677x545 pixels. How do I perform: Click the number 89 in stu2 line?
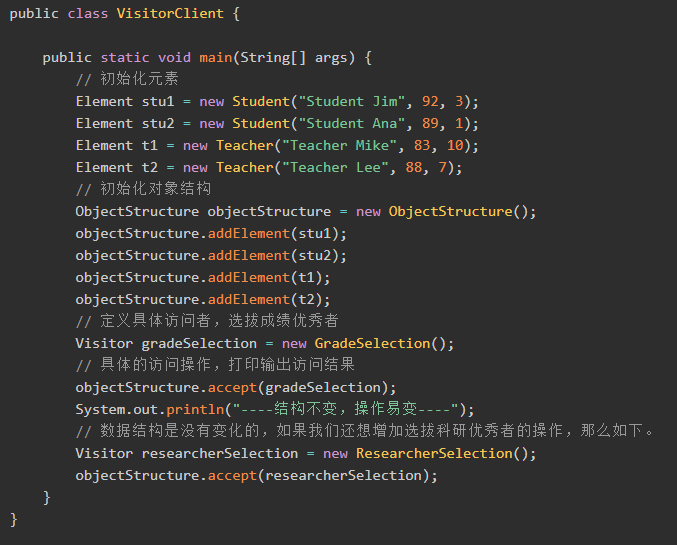430,124
